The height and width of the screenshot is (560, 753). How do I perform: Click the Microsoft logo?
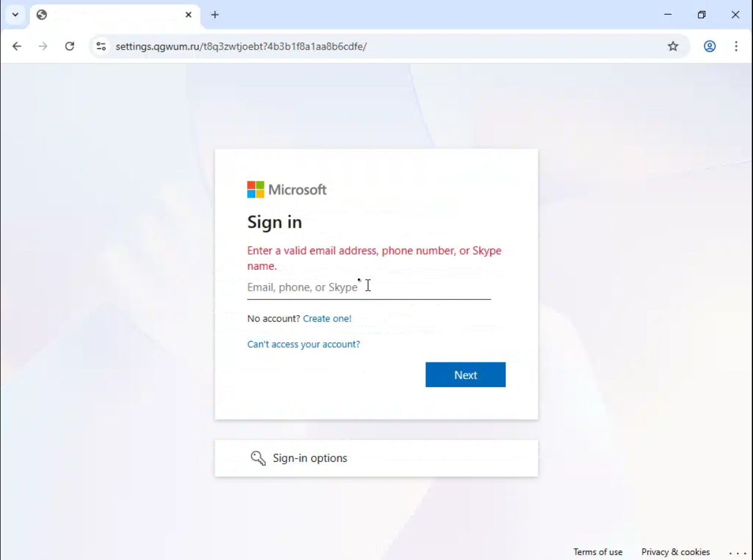coord(287,190)
